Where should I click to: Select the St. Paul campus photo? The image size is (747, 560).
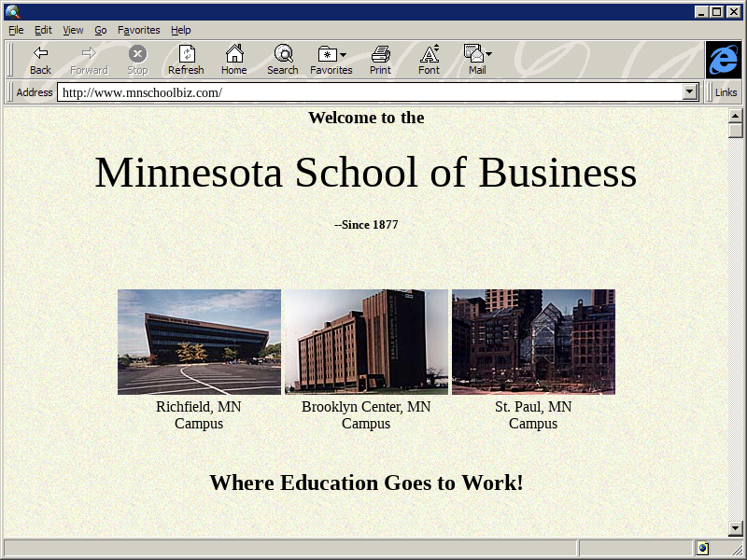(x=533, y=342)
